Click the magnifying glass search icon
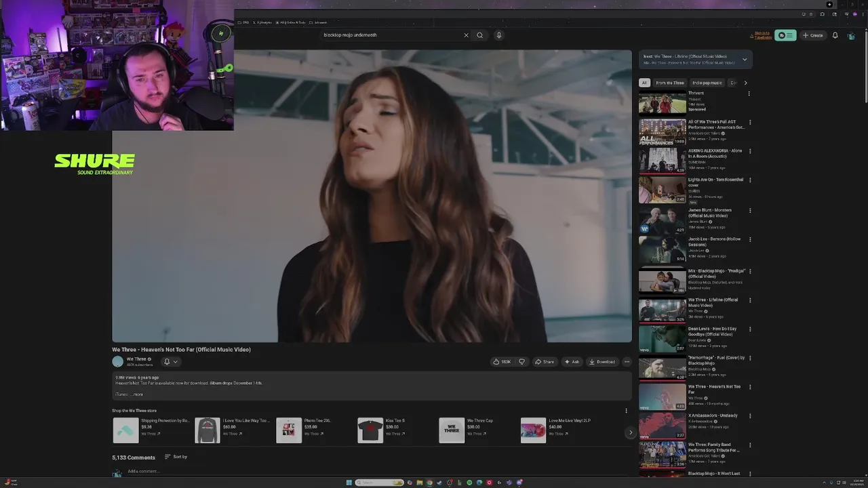 tap(480, 35)
